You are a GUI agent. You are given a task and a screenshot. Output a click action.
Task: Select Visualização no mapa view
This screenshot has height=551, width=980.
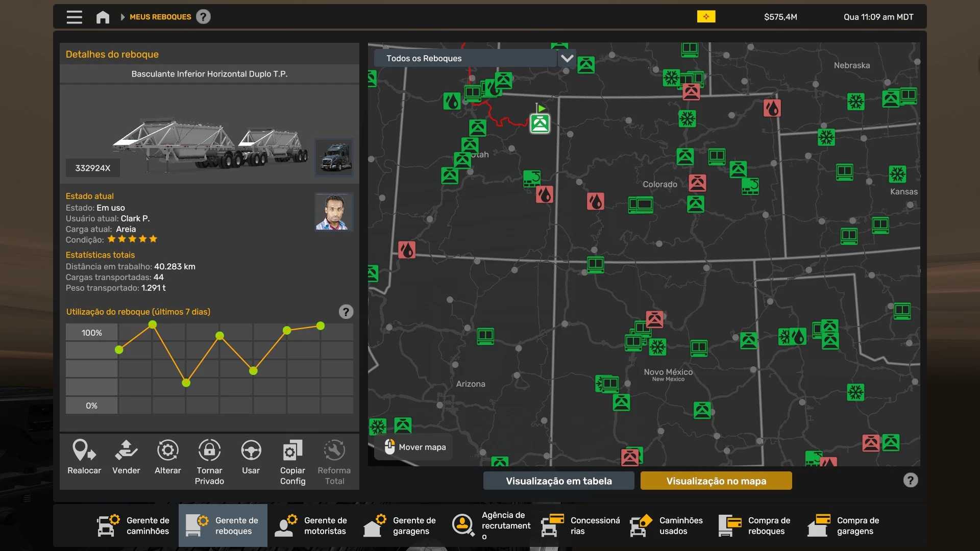click(x=716, y=481)
